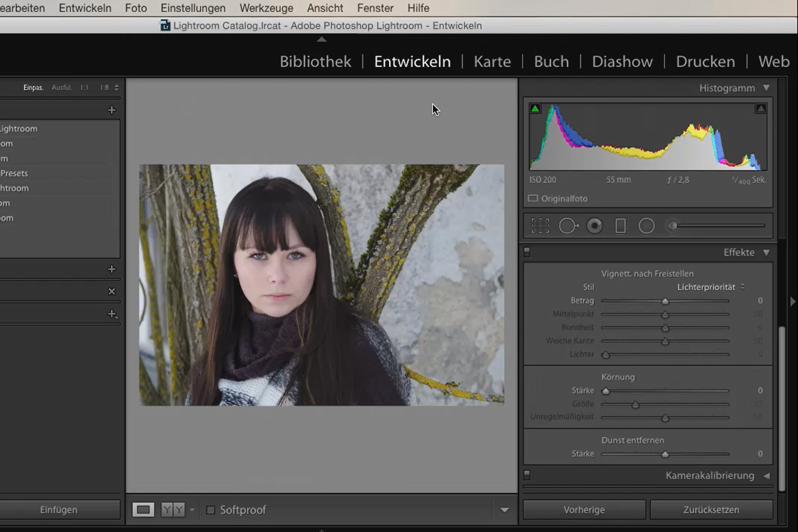Screen dimensions: 798x532
Task: Enable the Softproof checkbox
Action: [x=211, y=510]
